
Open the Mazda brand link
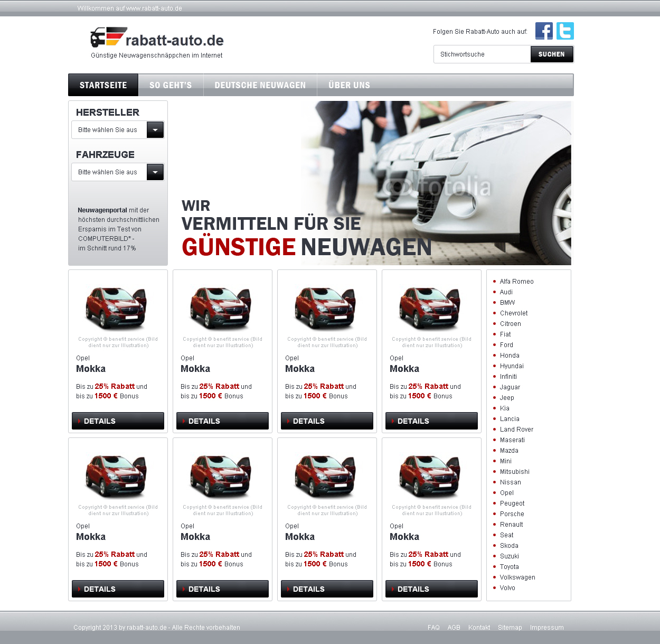coord(509,451)
